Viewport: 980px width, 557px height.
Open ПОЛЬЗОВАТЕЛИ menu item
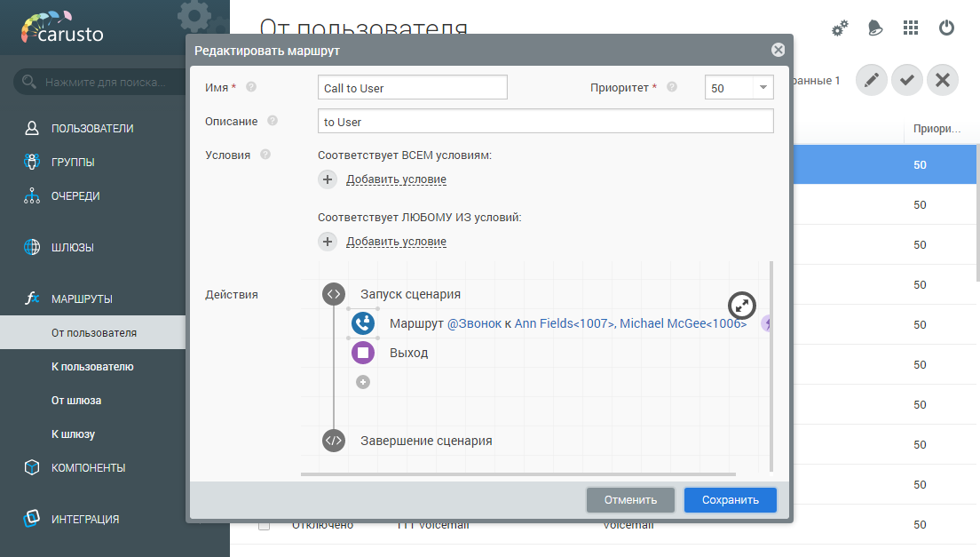click(92, 128)
